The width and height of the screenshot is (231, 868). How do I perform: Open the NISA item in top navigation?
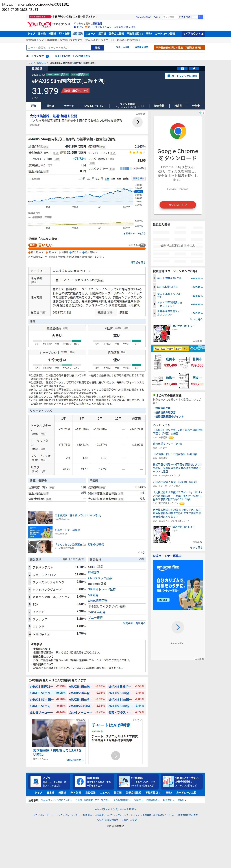click(x=149, y=34)
